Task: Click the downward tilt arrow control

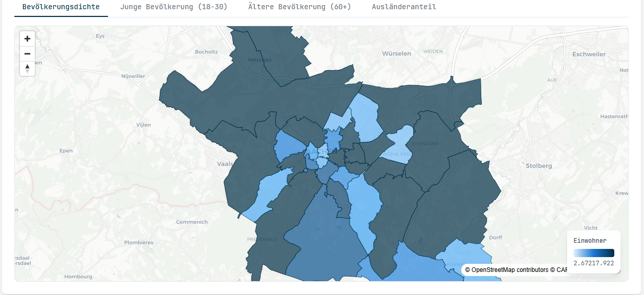Action: click(x=27, y=71)
